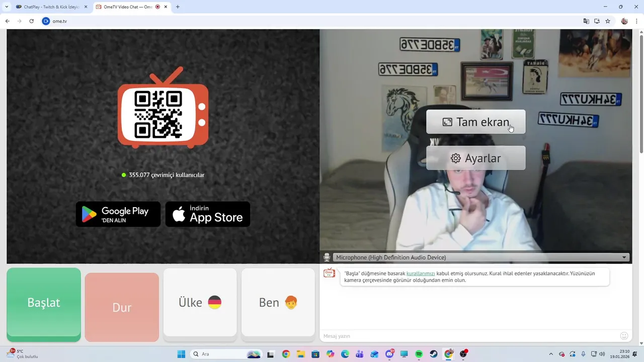Click the camera site info icon in address bar
The image size is (644, 362).
click(x=46, y=21)
